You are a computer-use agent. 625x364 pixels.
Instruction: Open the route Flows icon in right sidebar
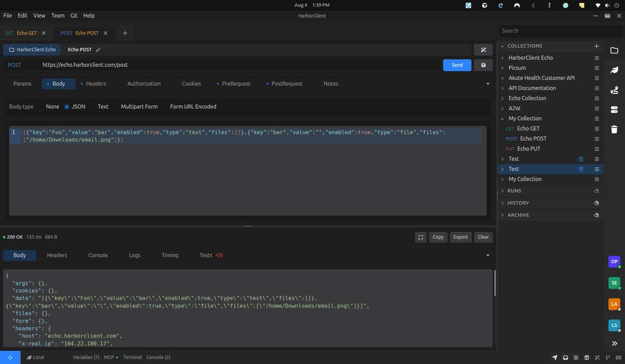[x=614, y=90]
